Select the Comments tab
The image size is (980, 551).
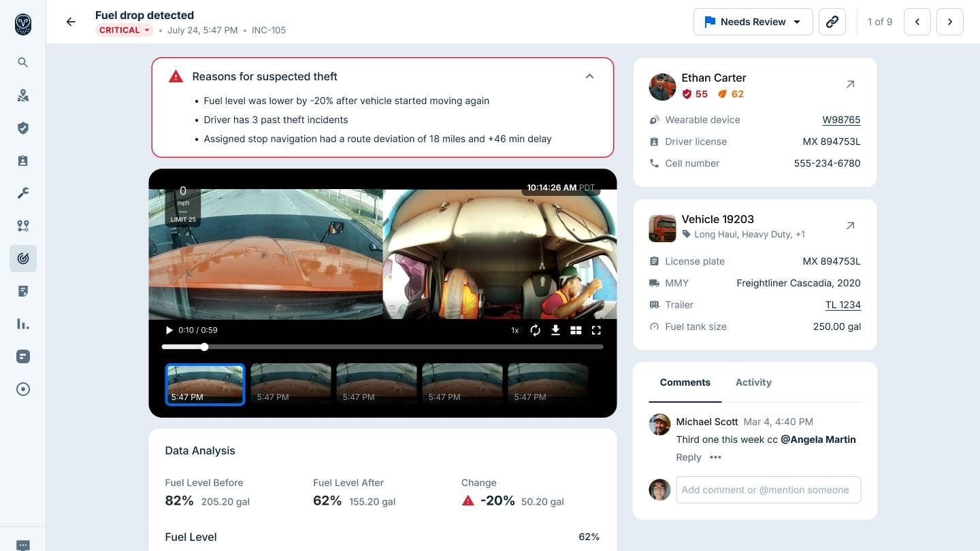(x=685, y=382)
